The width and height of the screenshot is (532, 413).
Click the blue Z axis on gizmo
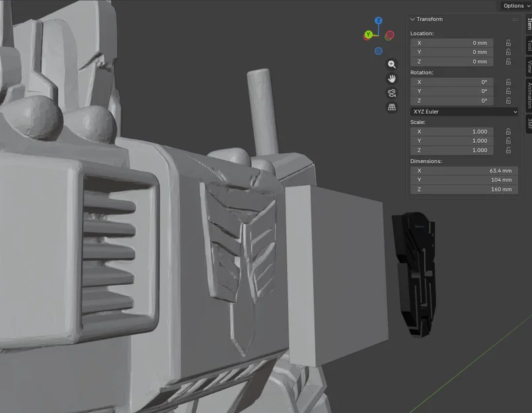click(x=378, y=20)
